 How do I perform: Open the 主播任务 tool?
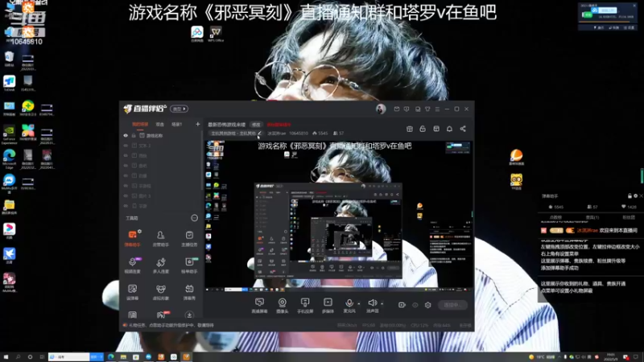[x=189, y=238]
